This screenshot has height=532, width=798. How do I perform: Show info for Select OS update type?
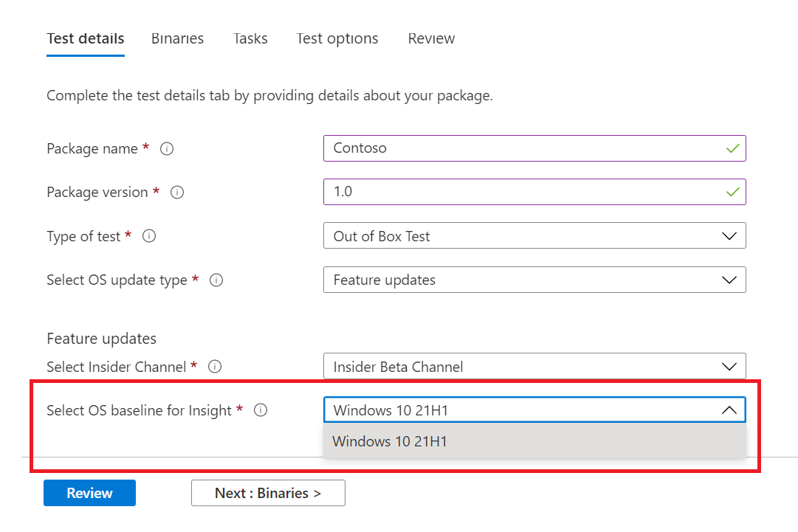coord(216,280)
